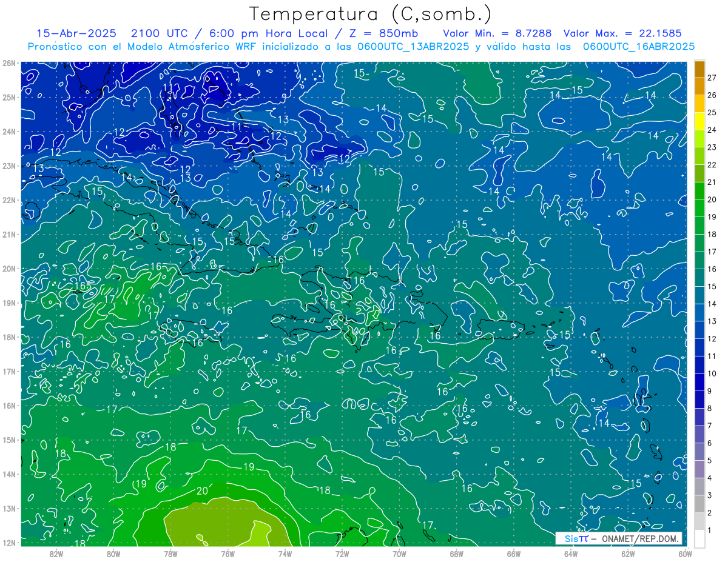Click the '22N' latitude axis label
728x562 pixels.
(x=8, y=200)
